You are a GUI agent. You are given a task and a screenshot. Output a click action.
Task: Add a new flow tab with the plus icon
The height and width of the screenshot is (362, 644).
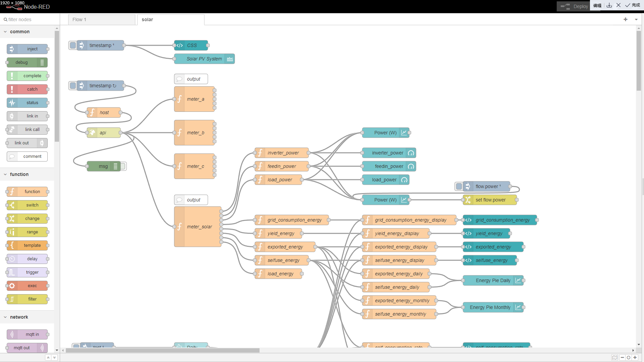[x=626, y=19]
